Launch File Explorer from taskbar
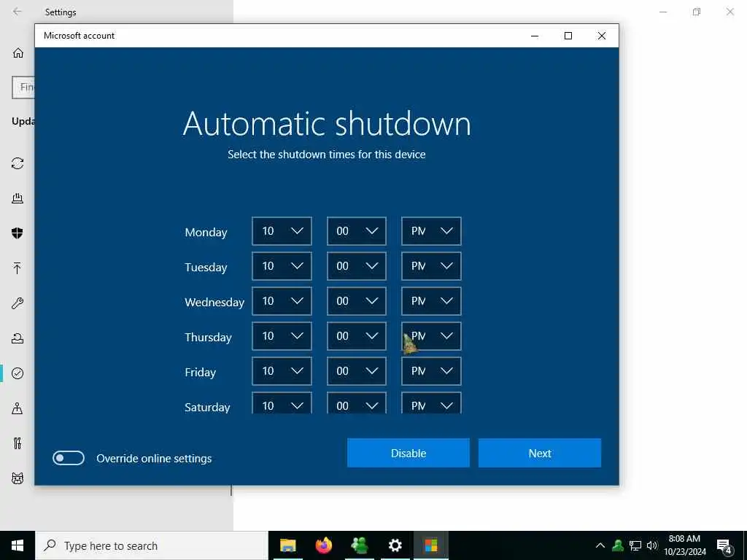The width and height of the screenshot is (747, 560). pyautogui.click(x=287, y=545)
